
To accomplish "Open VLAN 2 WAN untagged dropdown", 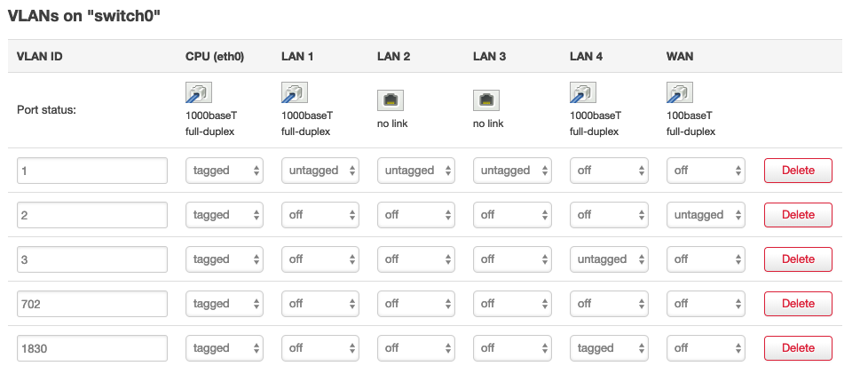I will click(706, 215).
